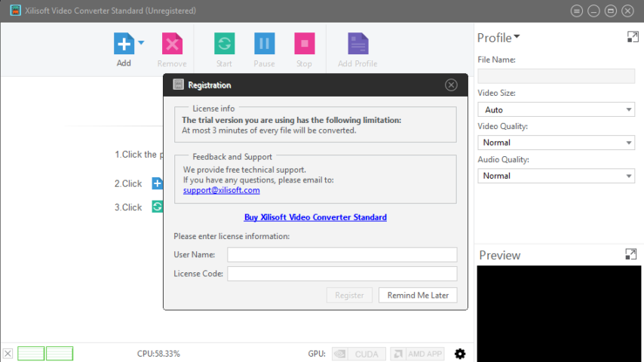Click the Register button
The image size is (644, 362).
coord(349,296)
